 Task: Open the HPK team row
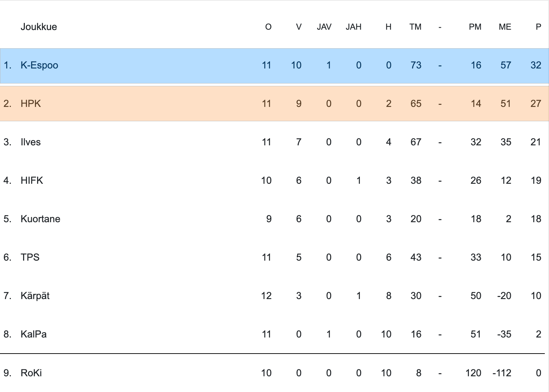pyautogui.click(x=31, y=104)
